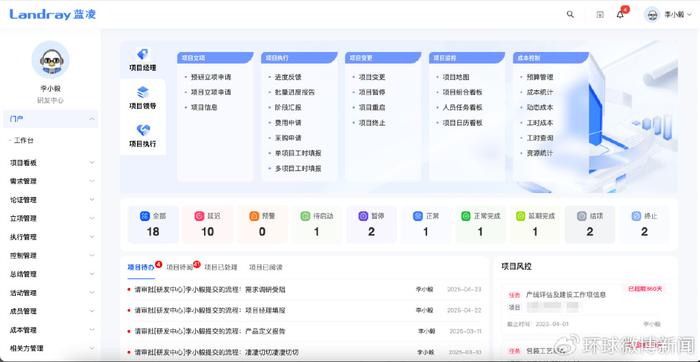This screenshot has height=362, width=700.
Task: Click the square icon beside search
Action: click(600, 14)
